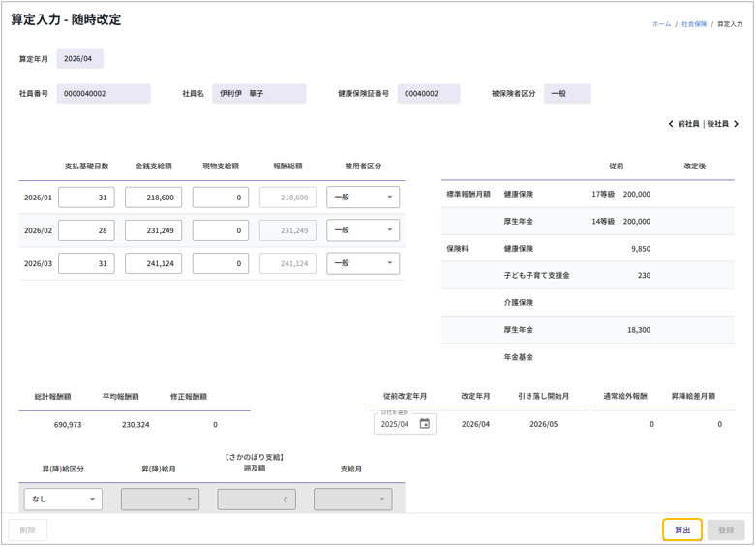
Task: Click the 算定年月 field showing 2026/04
Action: click(79, 59)
